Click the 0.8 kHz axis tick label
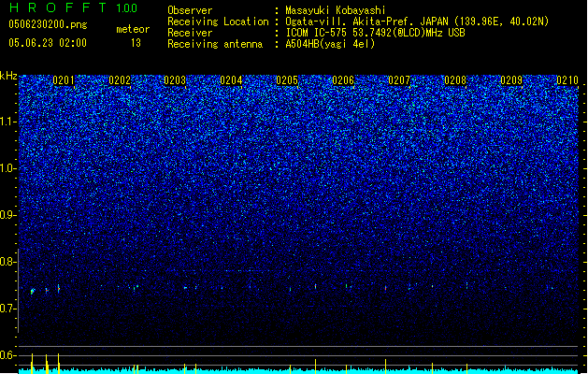The image size is (588, 374). (x=8, y=262)
